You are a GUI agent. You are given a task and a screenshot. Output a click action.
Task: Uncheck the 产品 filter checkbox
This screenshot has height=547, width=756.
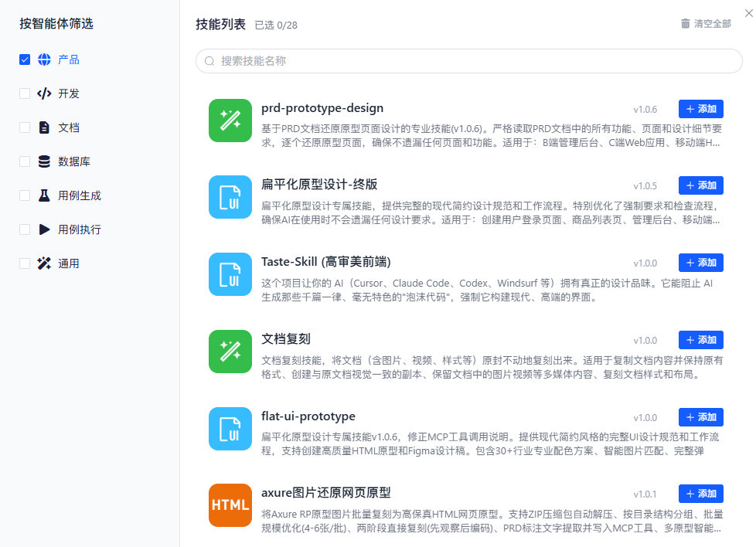click(x=25, y=59)
